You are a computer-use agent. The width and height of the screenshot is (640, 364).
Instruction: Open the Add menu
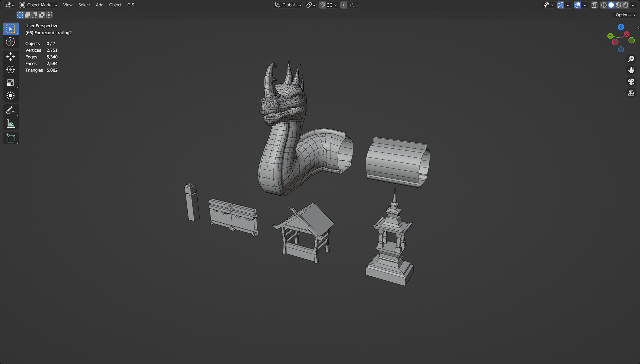[x=99, y=5]
